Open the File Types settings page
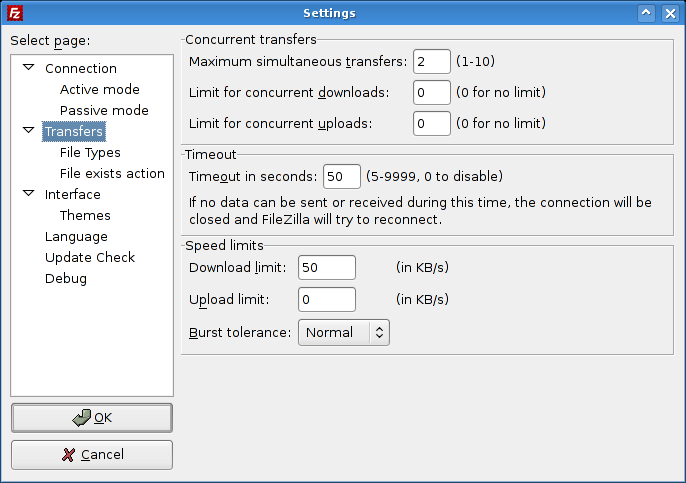This screenshot has width=686, height=483. click(x=90, y=152)
